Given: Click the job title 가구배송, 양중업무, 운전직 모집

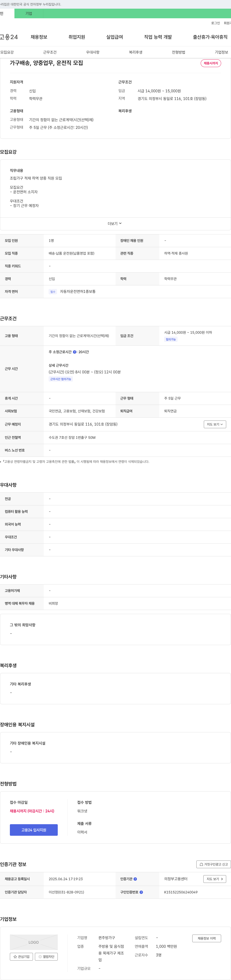Looking at the screenshot, I should [x=46, y=63].
